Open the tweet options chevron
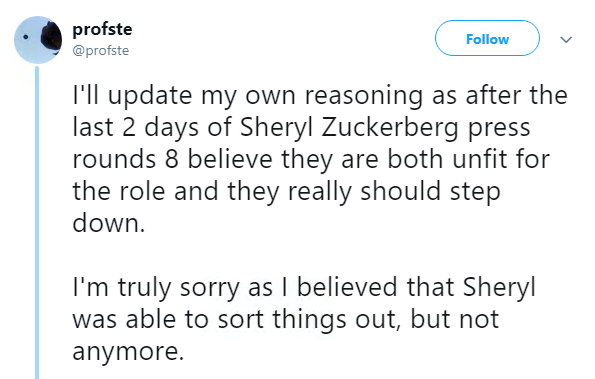595x379 pixels. (x=566, y=39)
